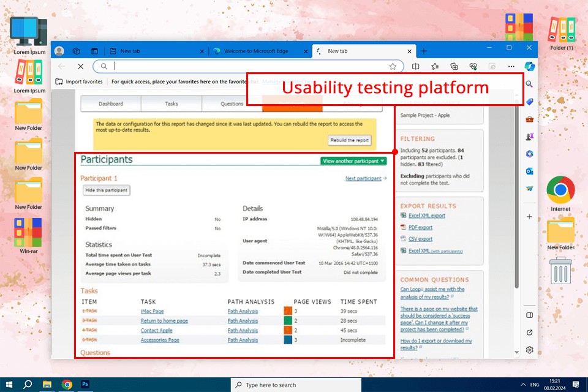Click the sidebar open-link external icon
The height and width of the screenshot is (392, 588).
coord(529,333)
